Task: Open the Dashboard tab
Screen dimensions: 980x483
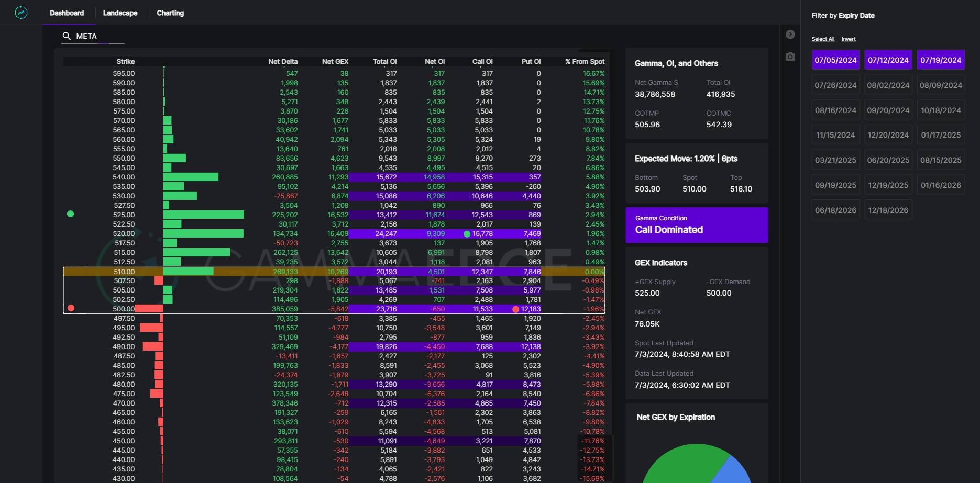Action: click(x=67, y=13)
